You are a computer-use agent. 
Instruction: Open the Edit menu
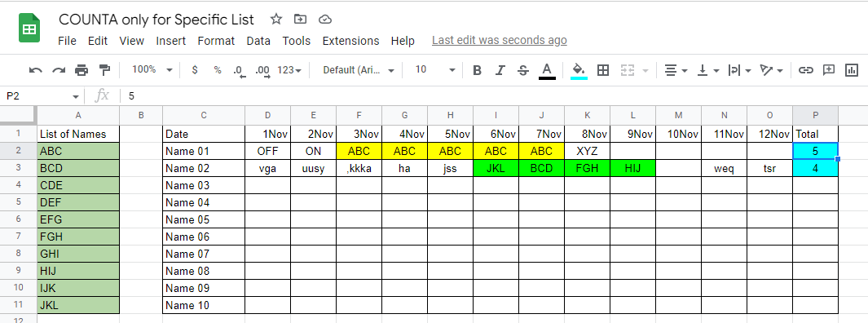[98, 41]
